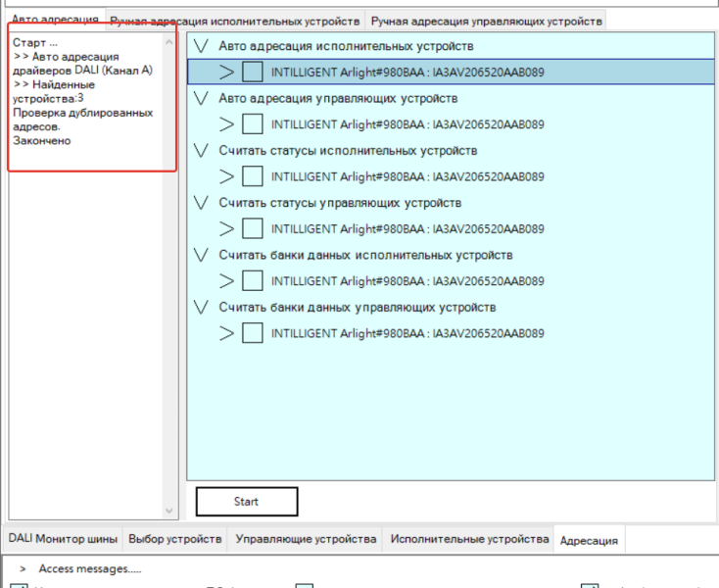Click the Старт ... log line
The height and width of the screenshot is (588, 719).
pyautogui.click(x=35, y=43)
